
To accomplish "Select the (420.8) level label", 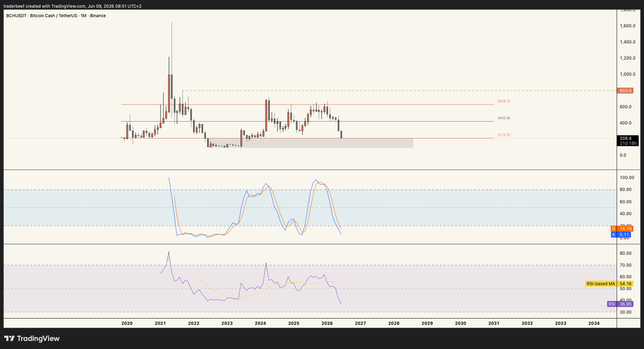I will pos(503,118).
